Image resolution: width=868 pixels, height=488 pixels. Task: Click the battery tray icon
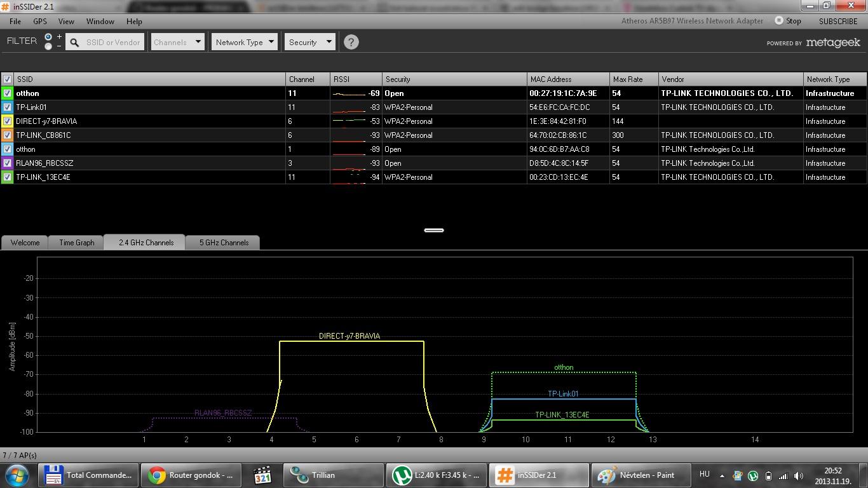tap(768, 475)
